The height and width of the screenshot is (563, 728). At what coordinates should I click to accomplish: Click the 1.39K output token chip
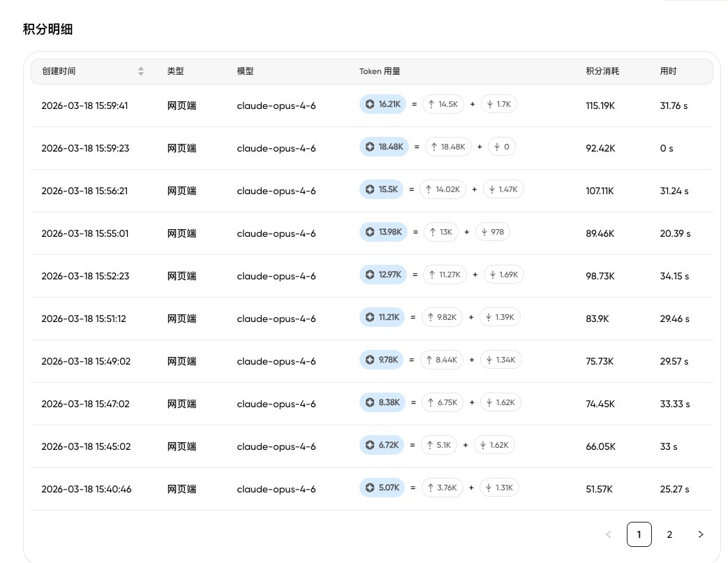(500, 317)
